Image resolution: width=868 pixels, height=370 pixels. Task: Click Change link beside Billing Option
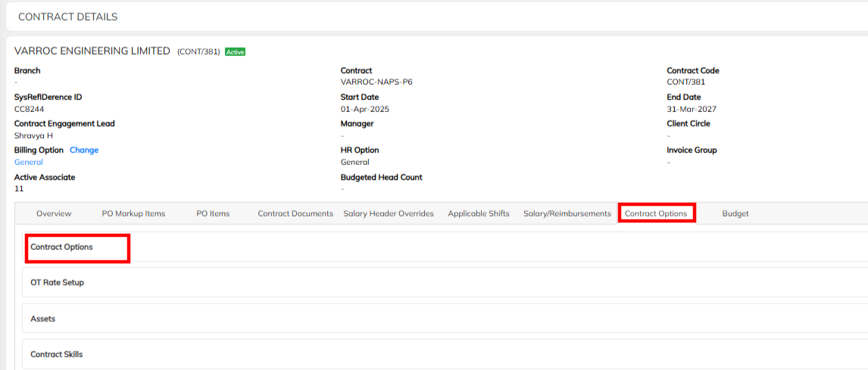tap(84, 150)
